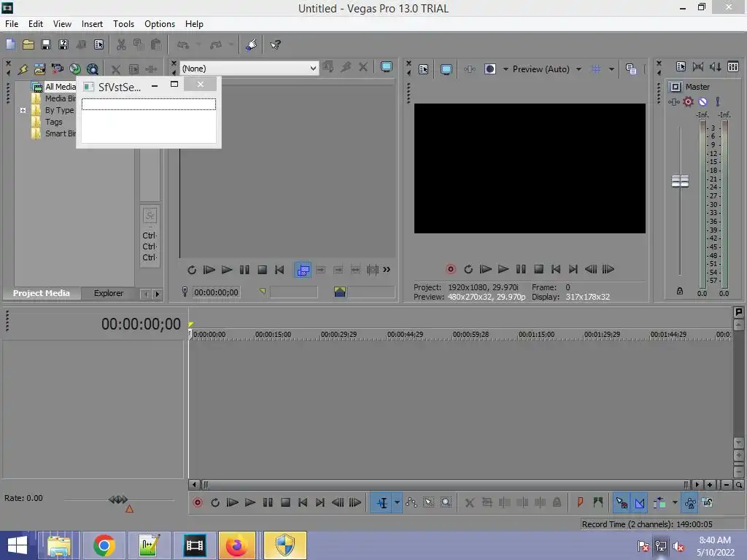747x560 pixels.
Task: Click Copy Snapshot to Clipboard icon
Action: coord(631,69)
